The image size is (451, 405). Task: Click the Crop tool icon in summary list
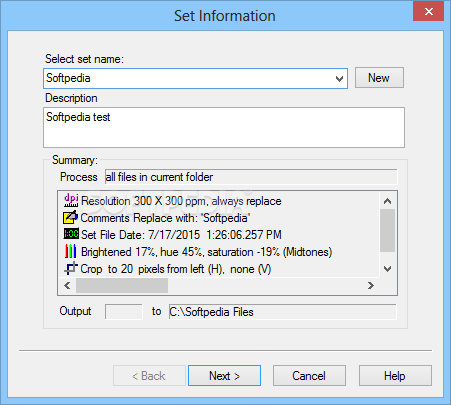click(71, 268)
